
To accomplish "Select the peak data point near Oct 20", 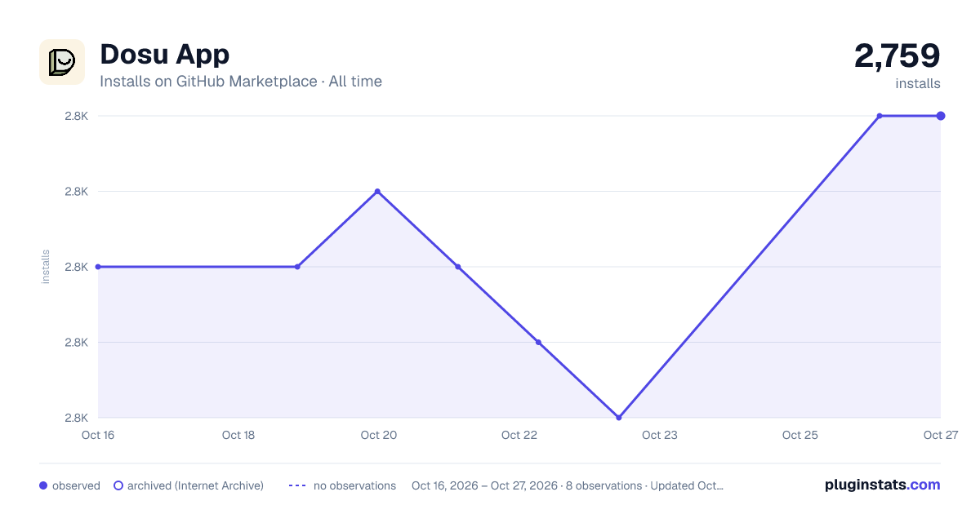I will pos(377,192).
